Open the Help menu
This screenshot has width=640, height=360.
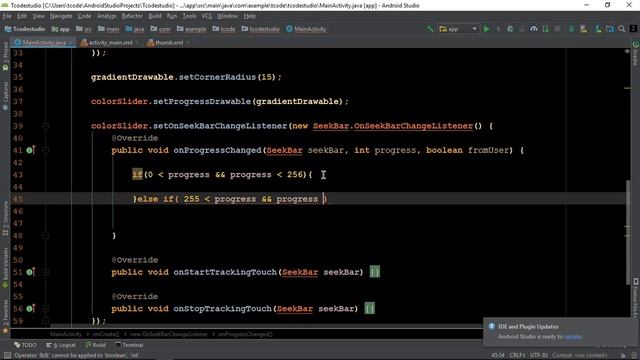[x=249, y=16]
